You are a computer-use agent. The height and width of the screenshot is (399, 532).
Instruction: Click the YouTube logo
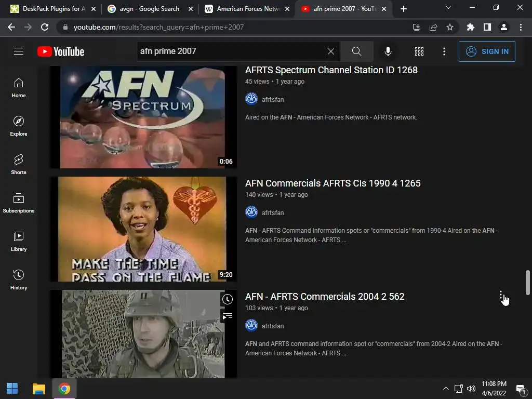(61, 51)
